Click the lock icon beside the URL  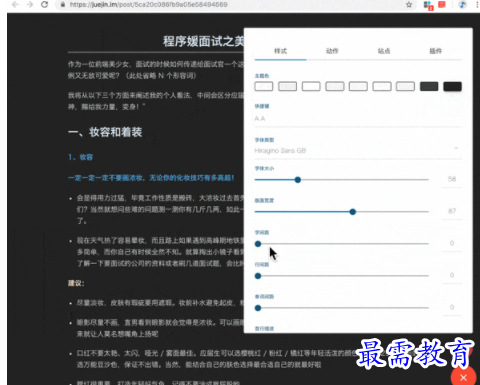(62, 5)
